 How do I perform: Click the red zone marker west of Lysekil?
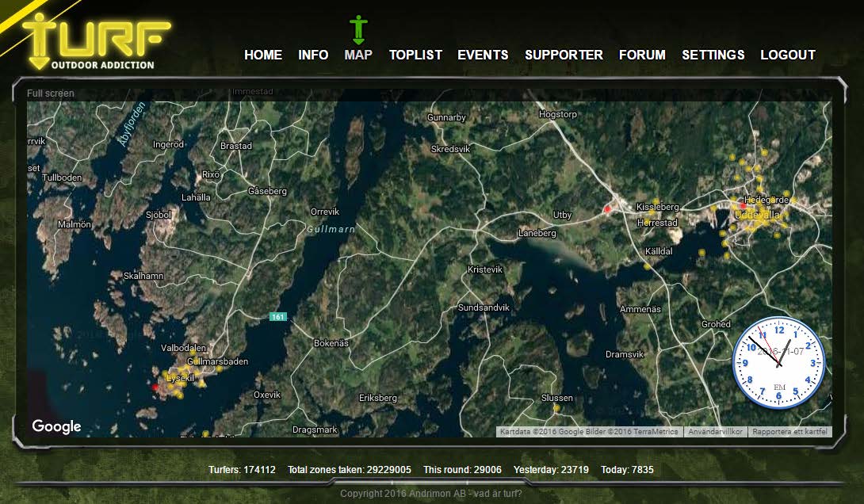tap(155, 388)
